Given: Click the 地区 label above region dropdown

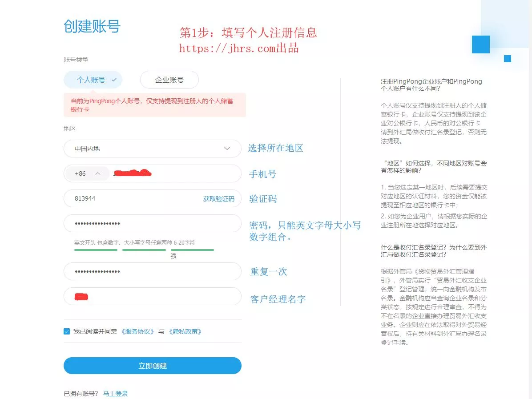Looking at the screenshot, I should (x=70, y=129).
